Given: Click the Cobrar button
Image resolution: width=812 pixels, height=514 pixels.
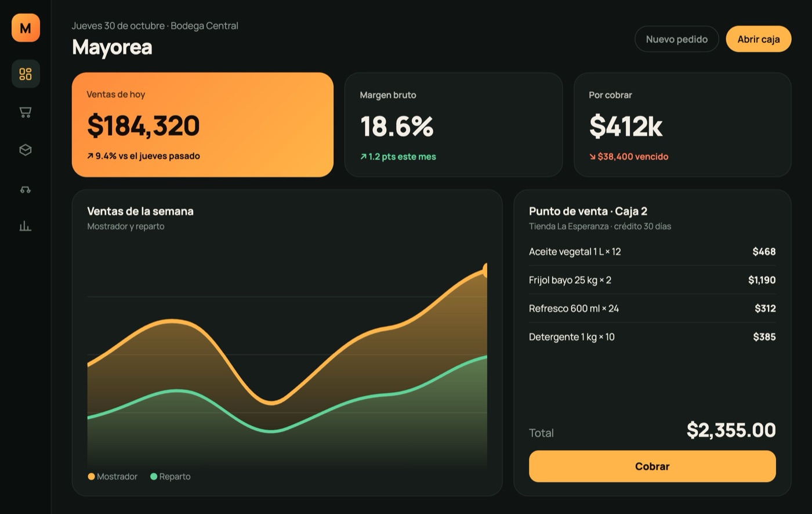Looking at the screenshot, I should click(652, 466).
